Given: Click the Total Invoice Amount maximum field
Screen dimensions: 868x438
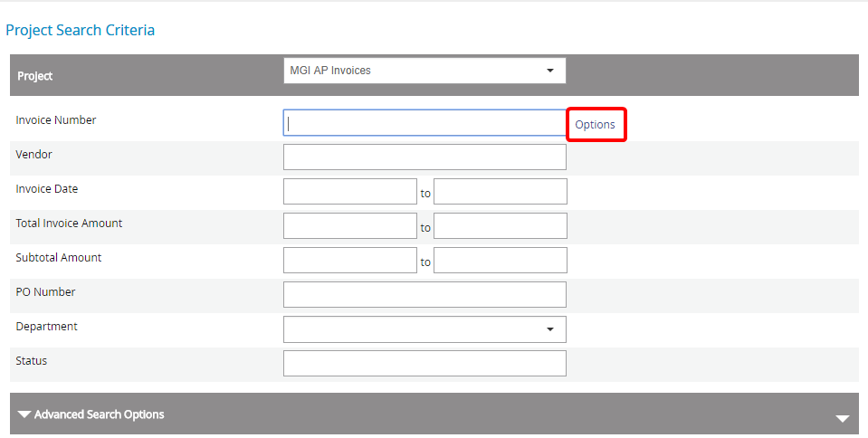Looking at the screenshot, I should click(x=501, y=226).
